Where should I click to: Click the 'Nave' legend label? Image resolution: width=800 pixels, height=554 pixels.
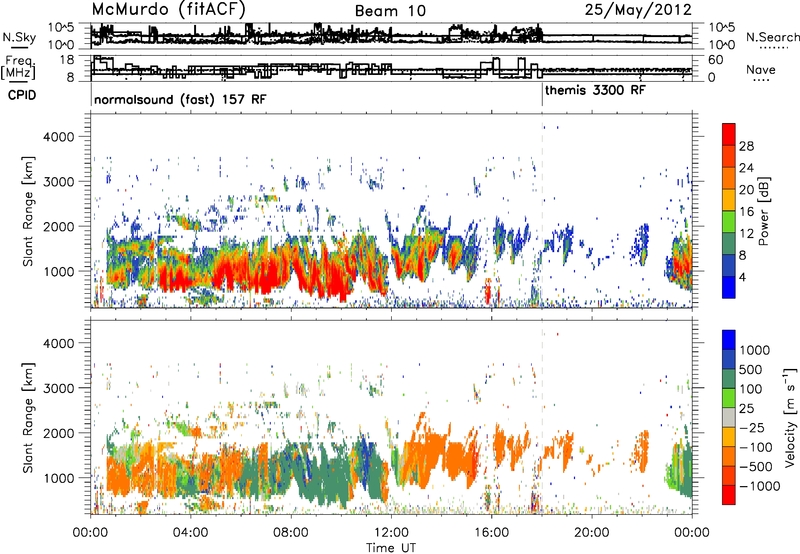point(760,69)
